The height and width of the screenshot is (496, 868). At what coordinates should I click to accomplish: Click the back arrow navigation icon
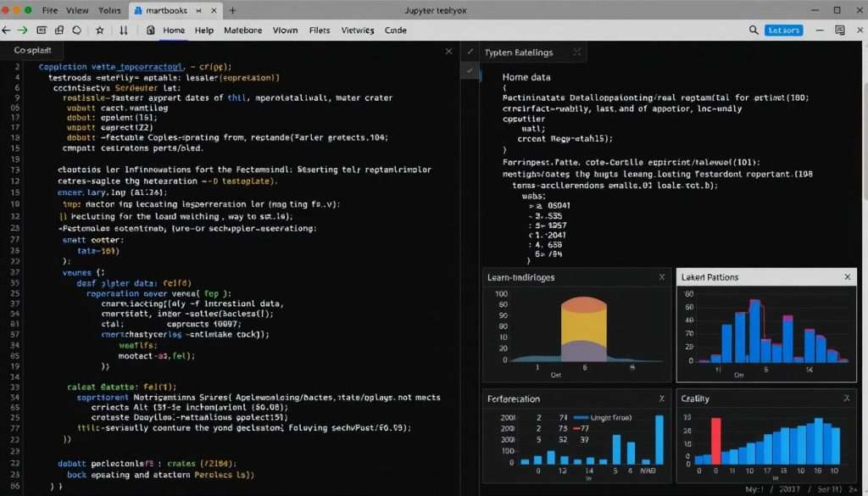(x=6, y=29)
